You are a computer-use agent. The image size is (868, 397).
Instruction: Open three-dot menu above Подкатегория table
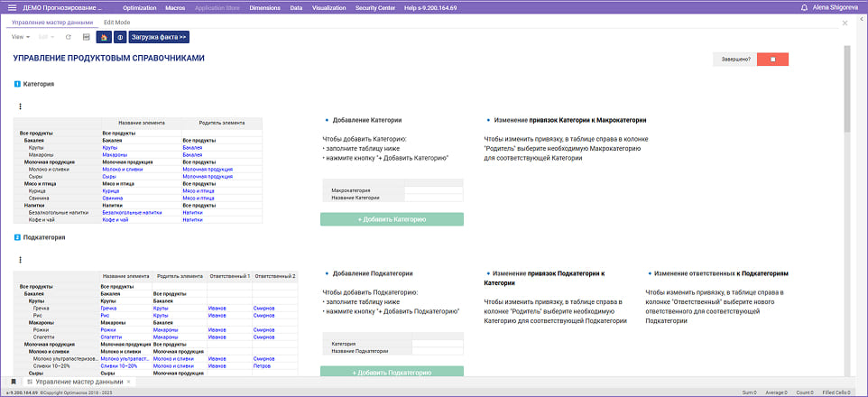click(x=20, y=260)
